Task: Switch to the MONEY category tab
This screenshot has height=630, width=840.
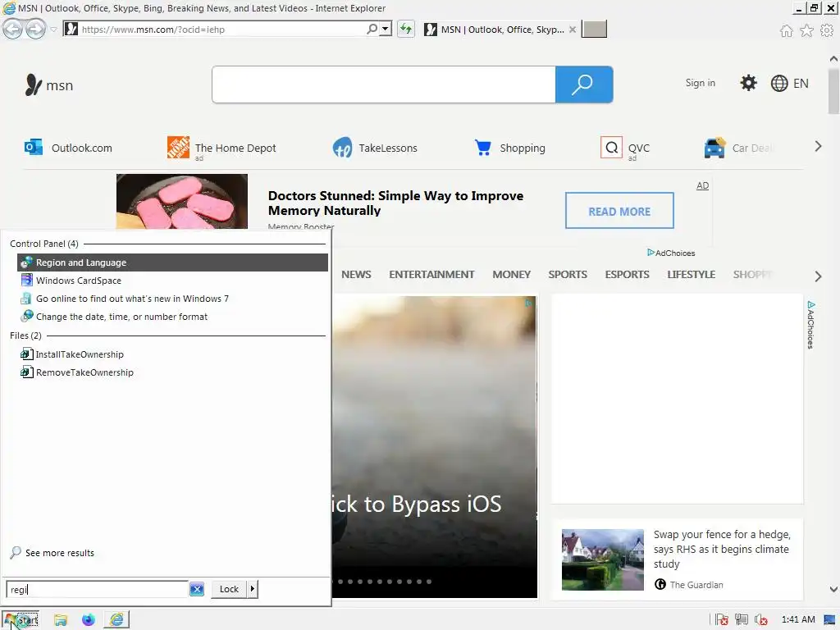Action: 511,274
